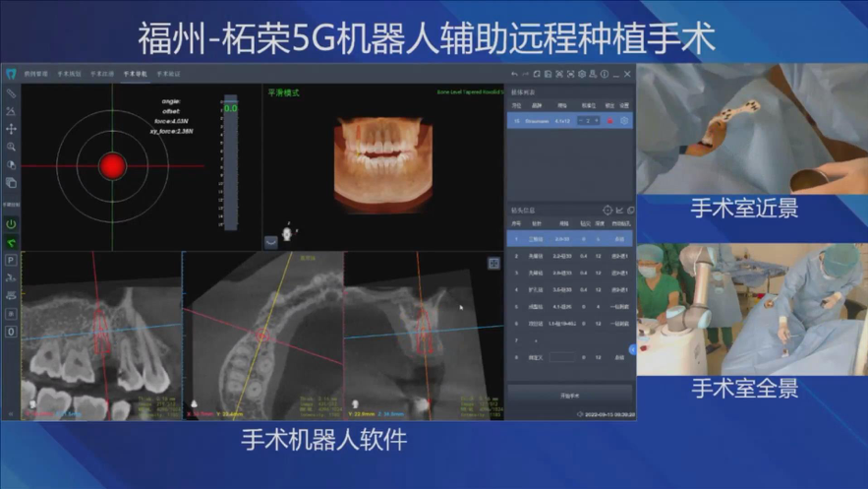The image size is (868, 489).
Task: Open the brightness/contrast adjustment tool
Action: coord(11,164)
